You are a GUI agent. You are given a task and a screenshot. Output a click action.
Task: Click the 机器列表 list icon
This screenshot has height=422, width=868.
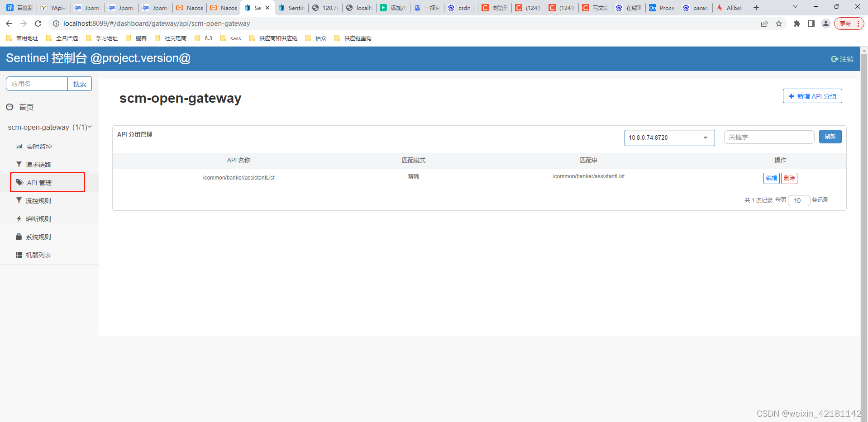[x=19, y=255]
